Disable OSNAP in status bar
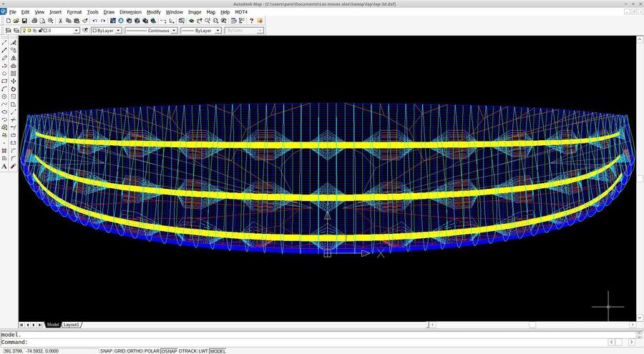 click(x=169, y=350)
